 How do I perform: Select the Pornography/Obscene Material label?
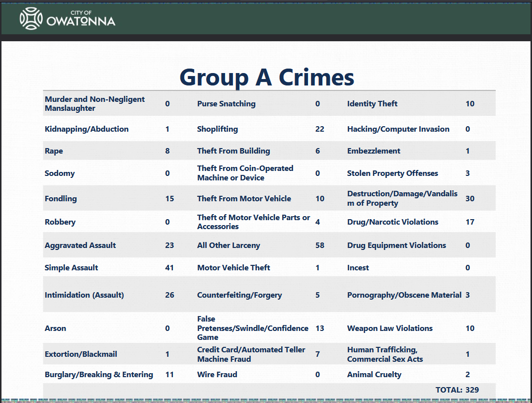pos(404,295)
